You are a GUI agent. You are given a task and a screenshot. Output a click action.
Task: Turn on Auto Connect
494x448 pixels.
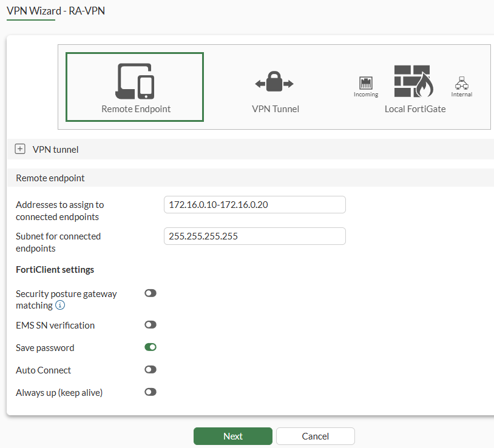[x=150, y=369]
